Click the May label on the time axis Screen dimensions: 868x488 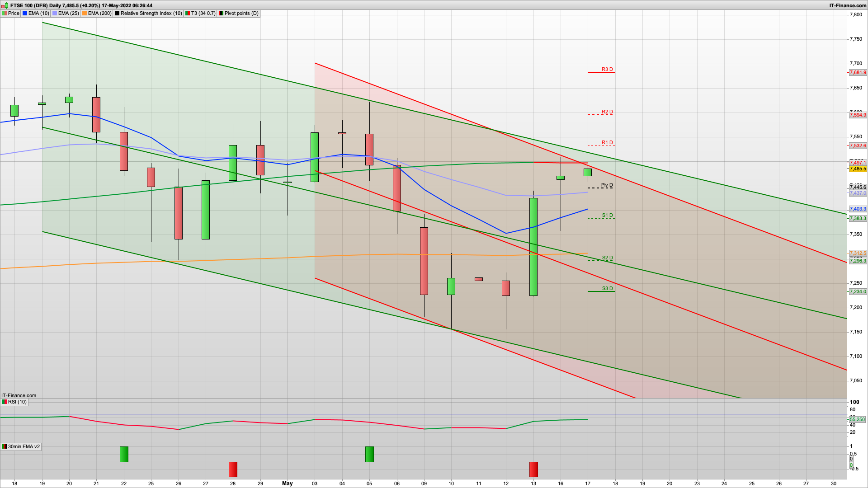(x=288, y=483)
